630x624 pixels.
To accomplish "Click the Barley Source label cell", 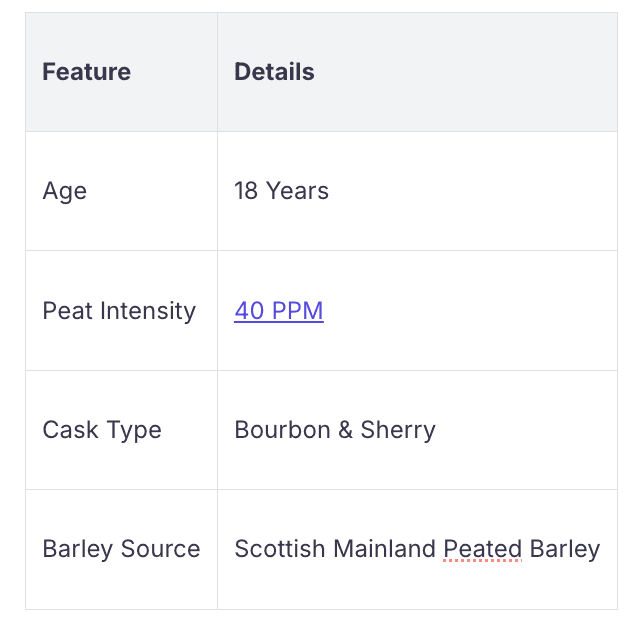I will point(121,549).
